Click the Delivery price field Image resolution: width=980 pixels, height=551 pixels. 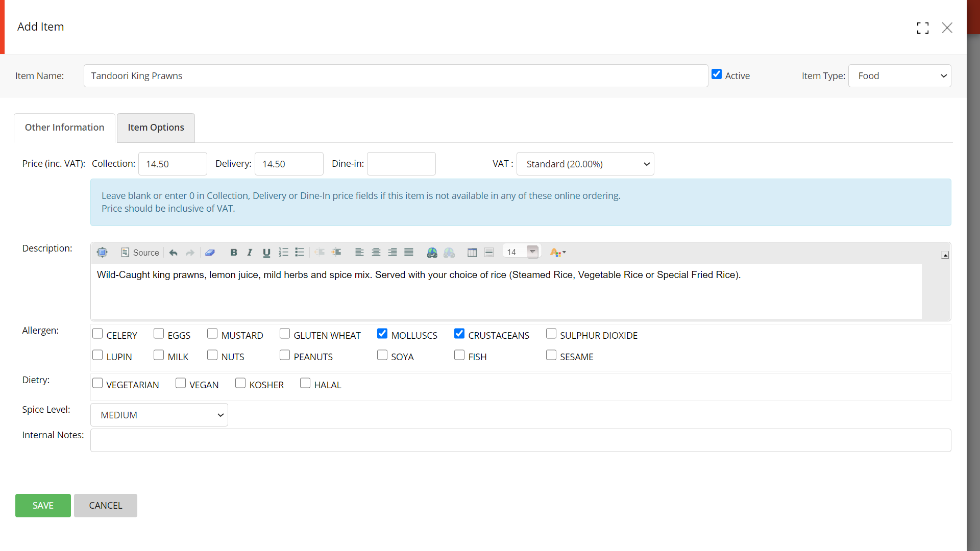tap(289, 164)
